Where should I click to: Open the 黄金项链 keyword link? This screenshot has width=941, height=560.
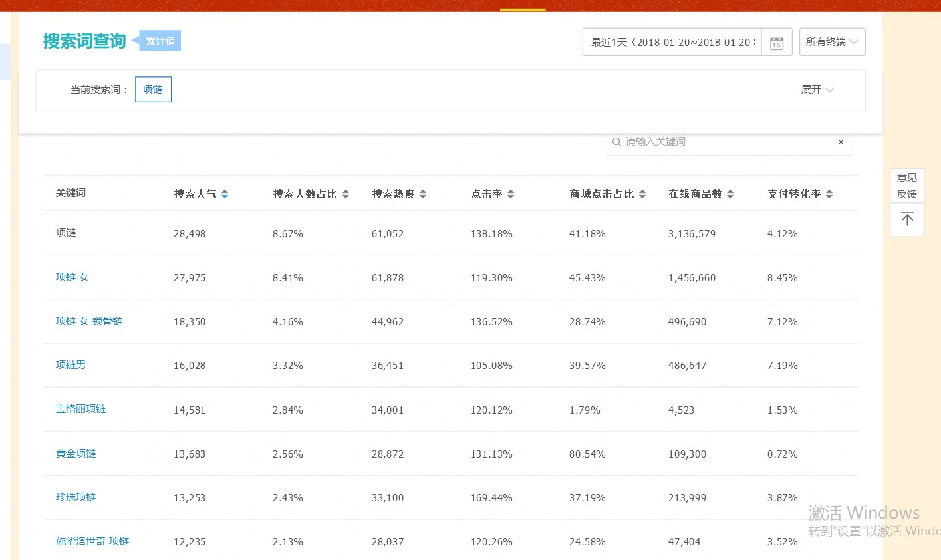pos(76,453)
